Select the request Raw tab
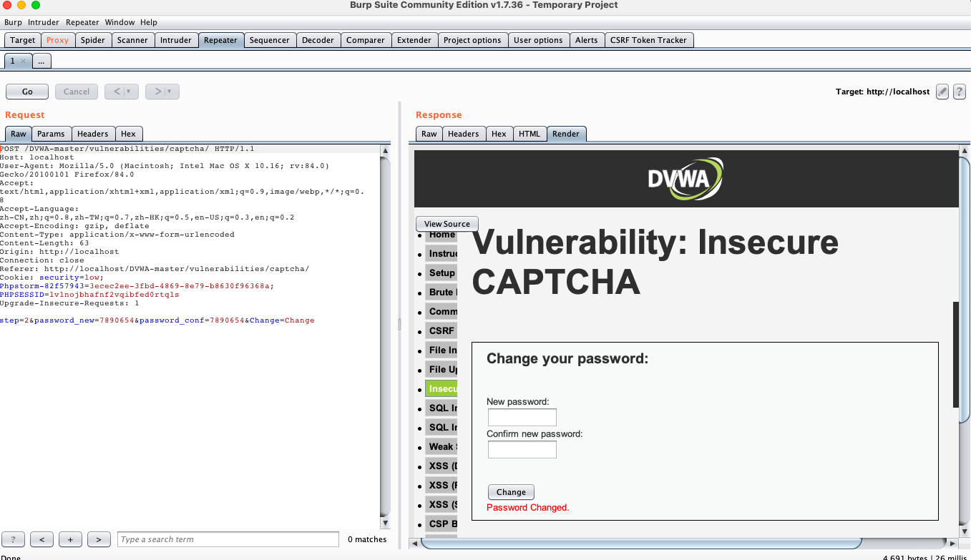Image resolution: width=971 pixels, height=560 pixels. (19, 134)
